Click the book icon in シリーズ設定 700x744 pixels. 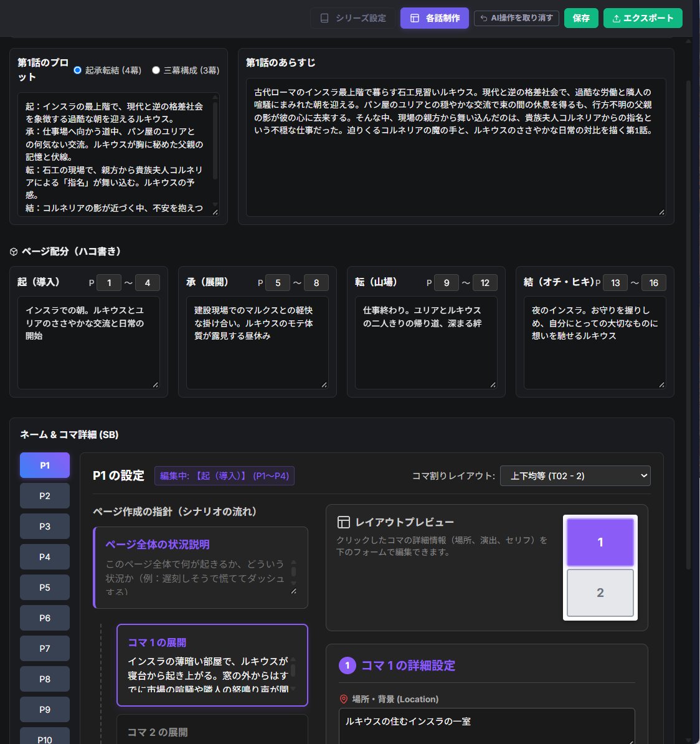pyautogui.click(x=324, y=18)
